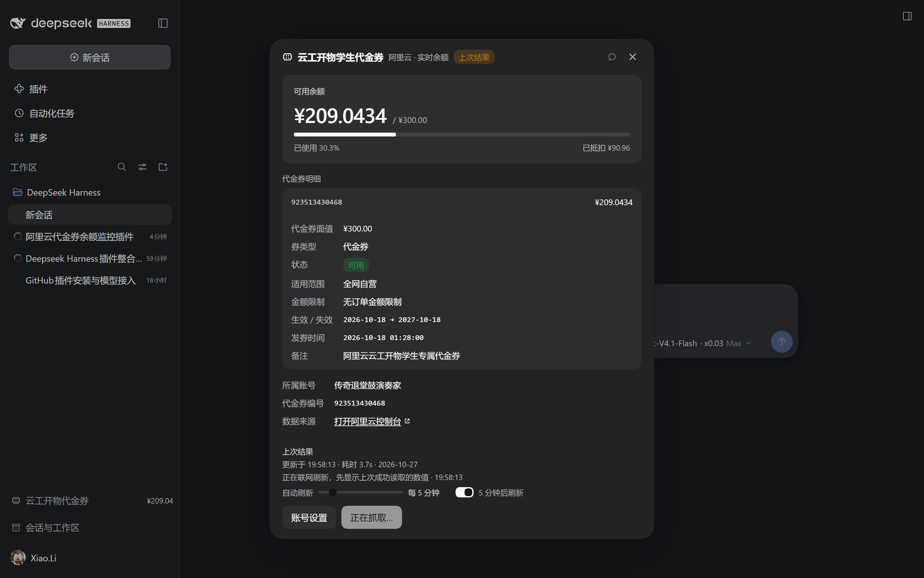Open Xiao.Li user profile avatar

tap(18, 558)
